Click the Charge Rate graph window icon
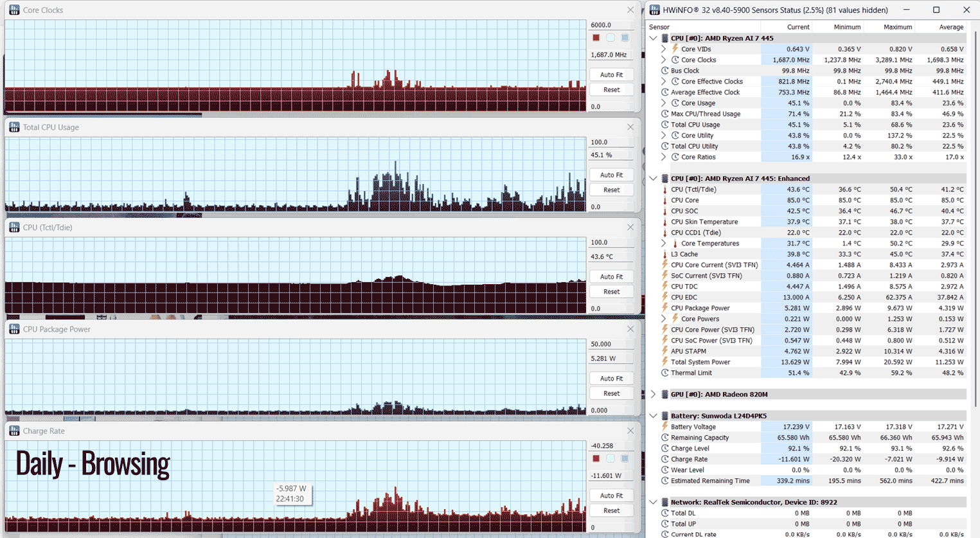 [14, 431]
